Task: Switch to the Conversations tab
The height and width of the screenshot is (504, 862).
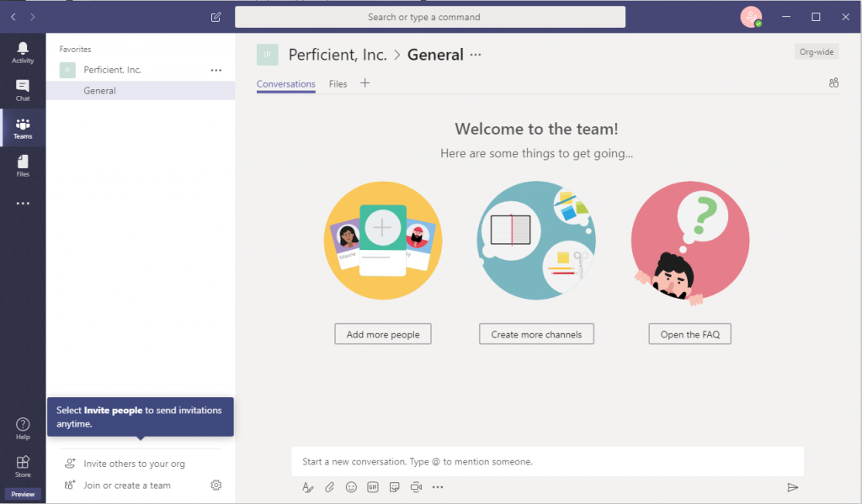Action: [285, 84]
